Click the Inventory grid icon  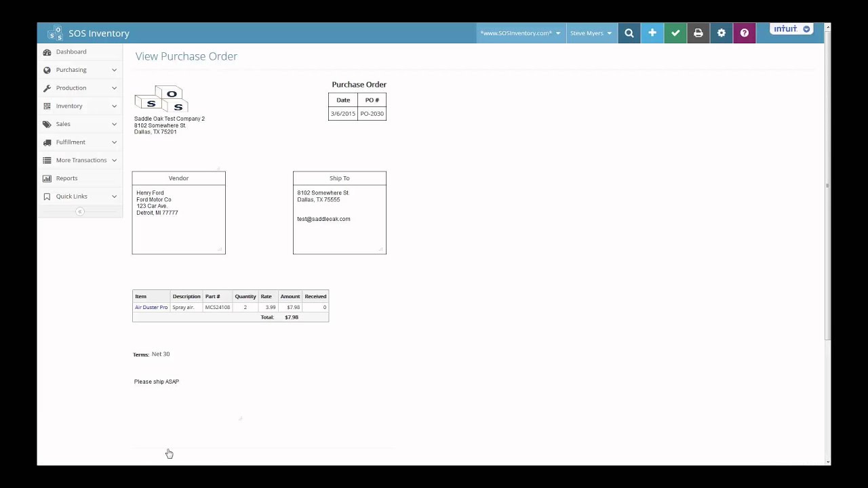coord(47,106)
